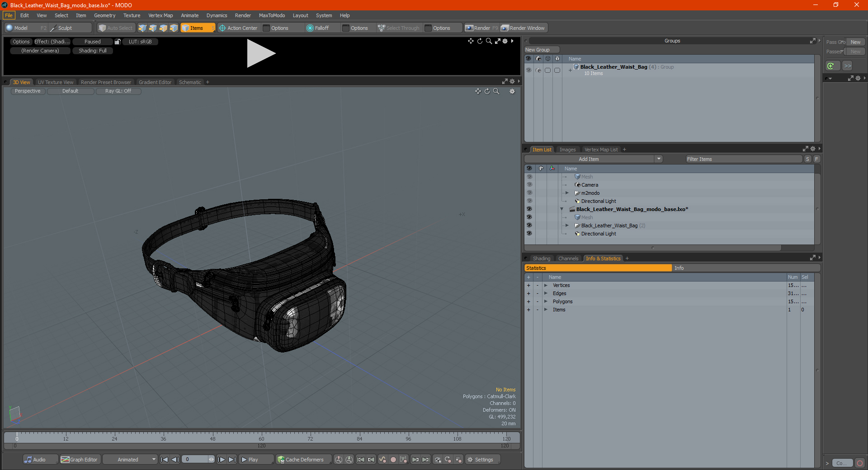The image size is (868, 470).
Task: Select Polygons selection mode icon
Action: pos(163,28)
